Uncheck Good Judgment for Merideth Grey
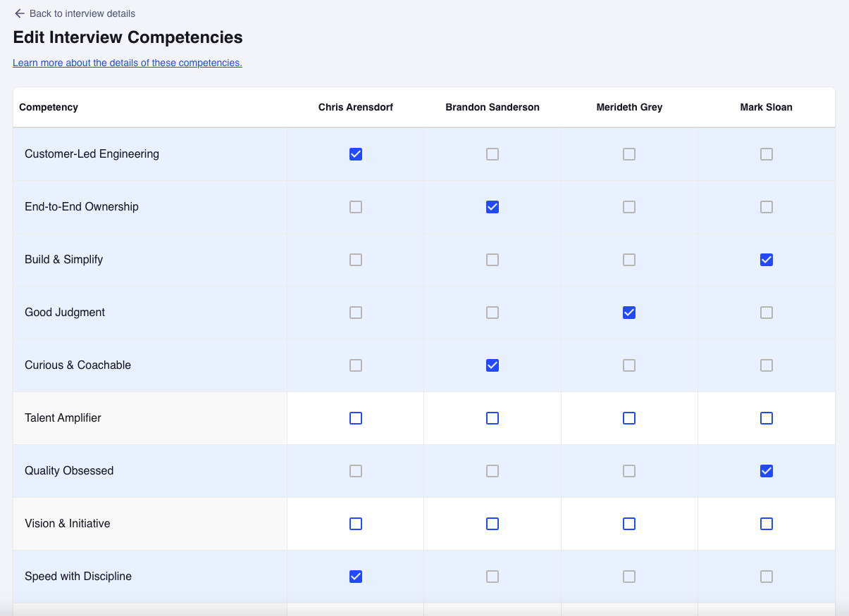The height and width of the screenshot is (616, 849). [629, 312]
